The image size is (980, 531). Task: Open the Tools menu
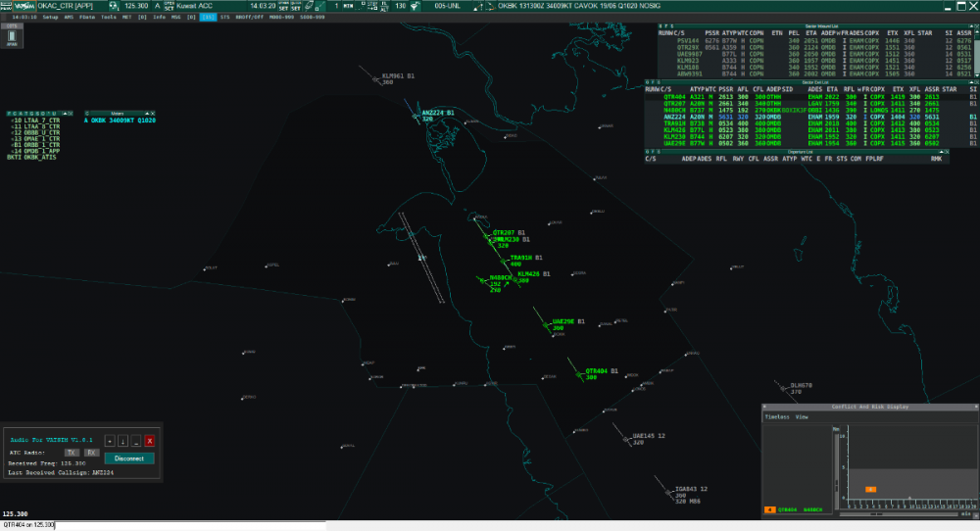pos(108,18)
